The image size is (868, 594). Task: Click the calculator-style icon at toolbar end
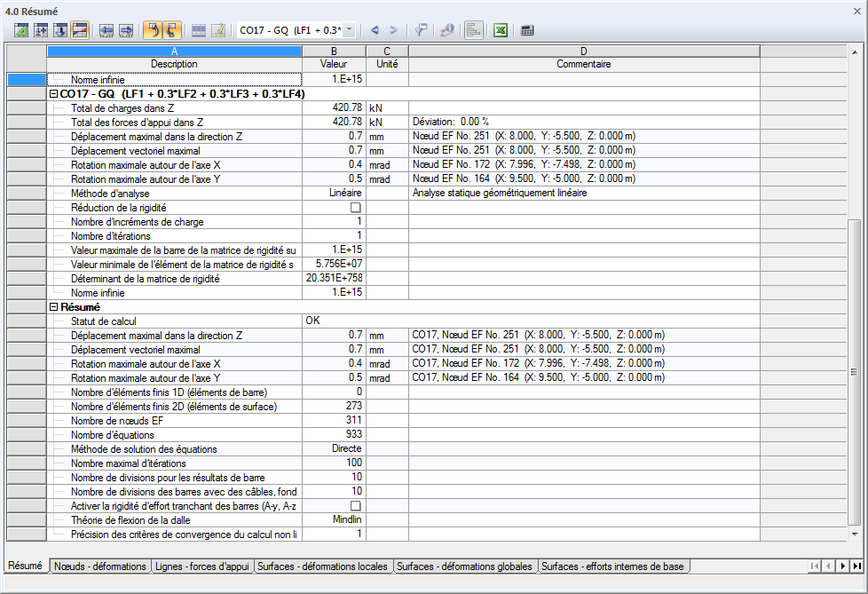527,30
